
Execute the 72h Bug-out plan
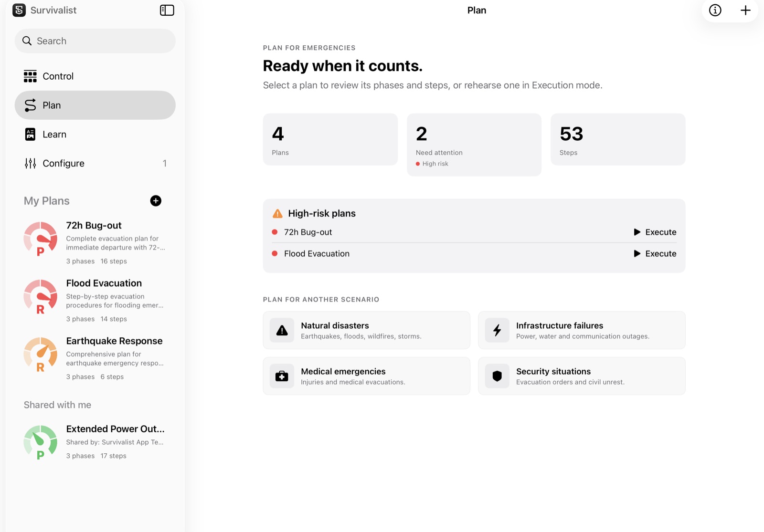coord(655,232)
